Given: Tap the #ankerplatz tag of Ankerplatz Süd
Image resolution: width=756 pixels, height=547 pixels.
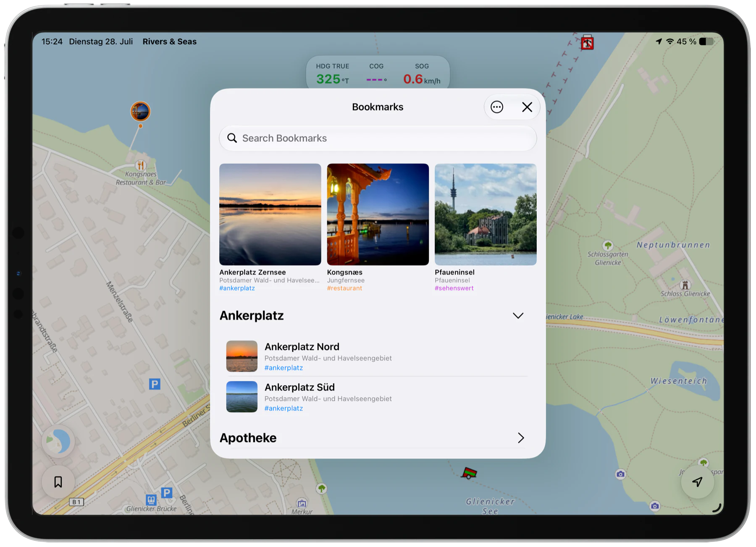Looking at the screenshot, I should (283, 408).
